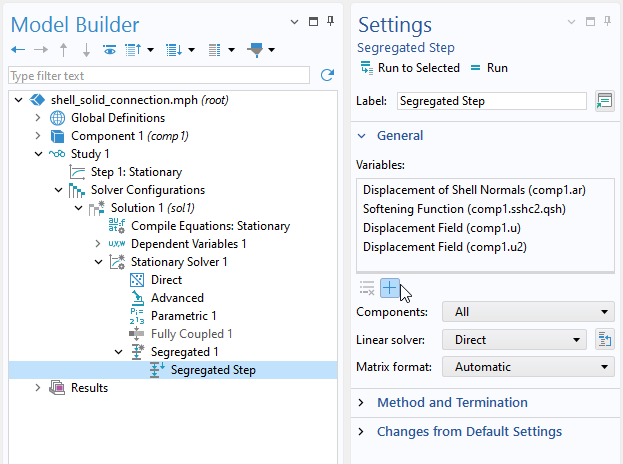Click the blue filter funnel icon
Image resolution: width=623 pixels, height=464 pixels.
[256, 50]
